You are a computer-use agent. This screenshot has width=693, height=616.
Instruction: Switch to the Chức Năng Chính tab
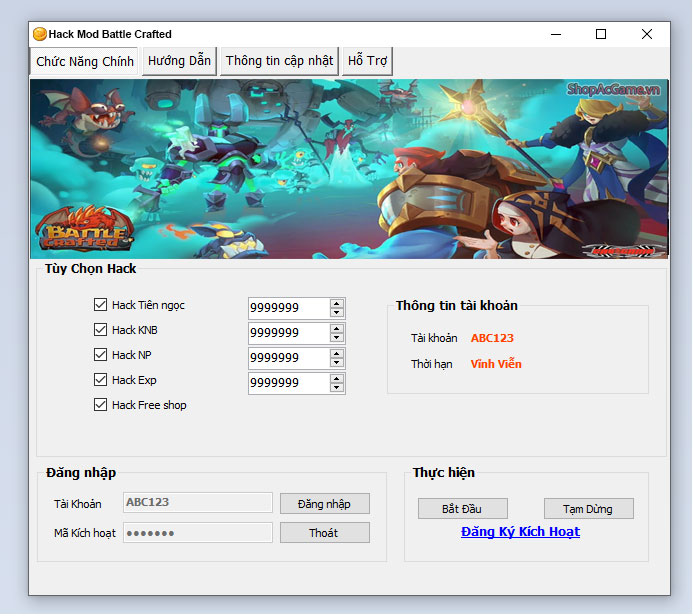pos(84,61)
